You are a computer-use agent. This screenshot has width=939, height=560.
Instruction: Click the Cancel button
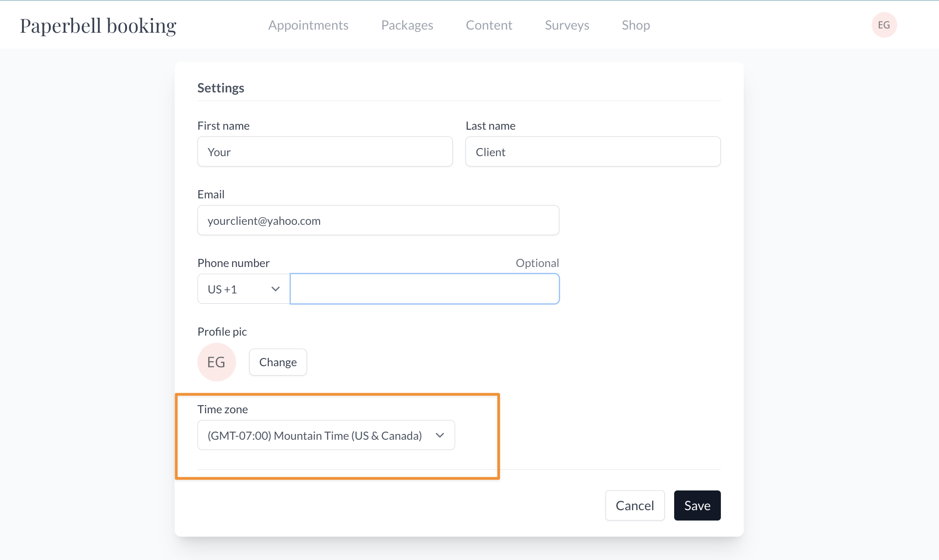click(x=635, y=506)
